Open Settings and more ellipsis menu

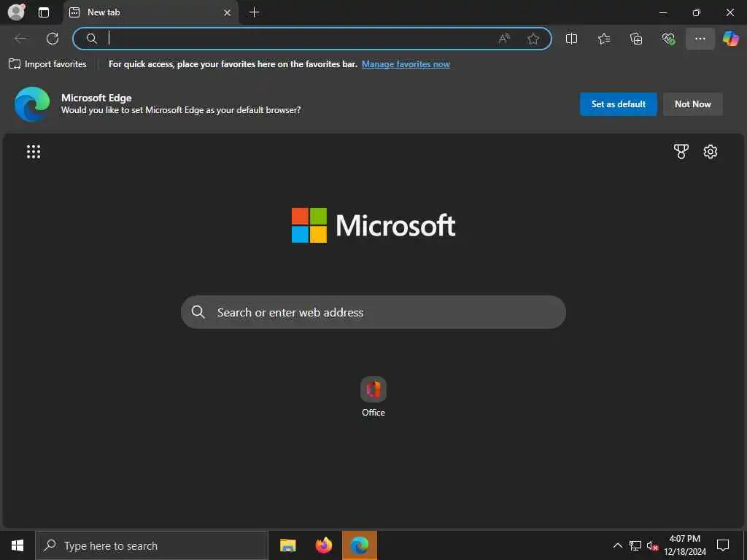(700, 39)
